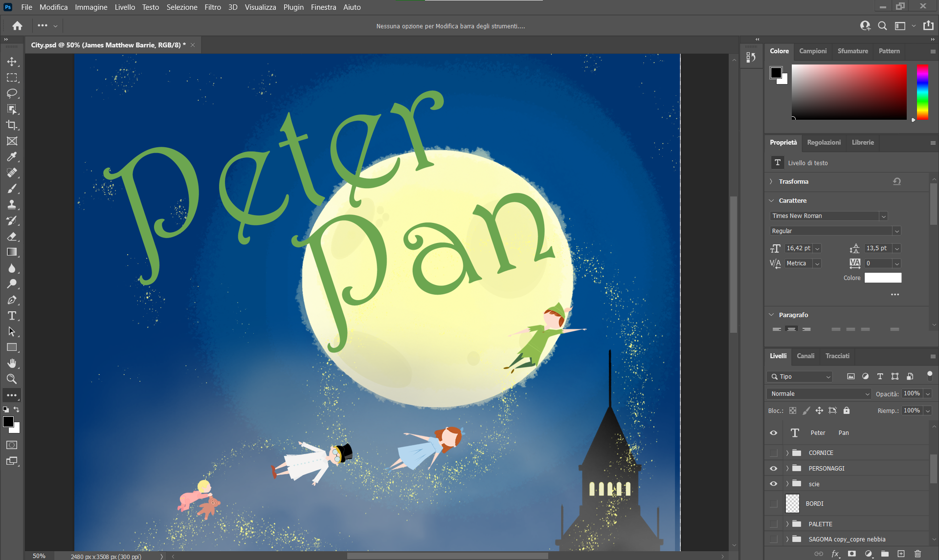Click the Share icon at top right
939x560 pixels.
(928, 25)
